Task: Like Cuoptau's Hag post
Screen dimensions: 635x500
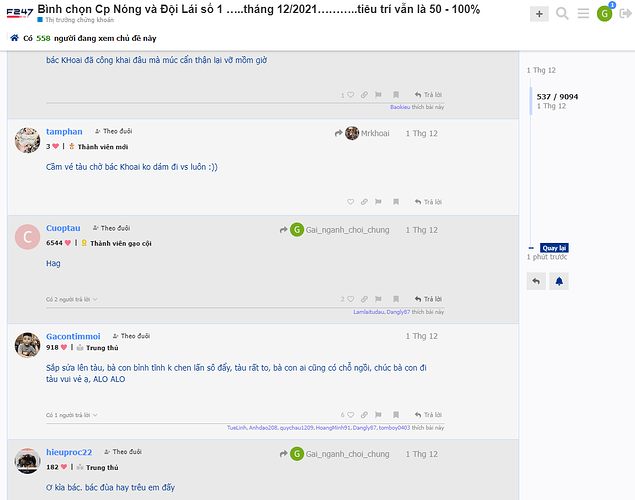Action: [x=351, y=299]
